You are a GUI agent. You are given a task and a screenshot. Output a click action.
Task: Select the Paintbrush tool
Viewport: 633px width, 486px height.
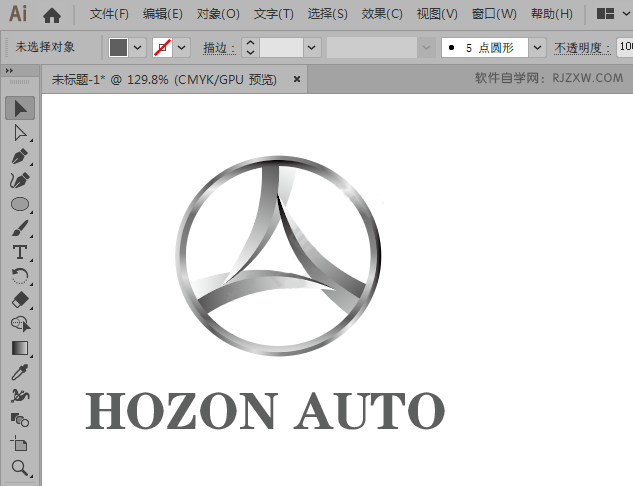click(x=20, y=228)
